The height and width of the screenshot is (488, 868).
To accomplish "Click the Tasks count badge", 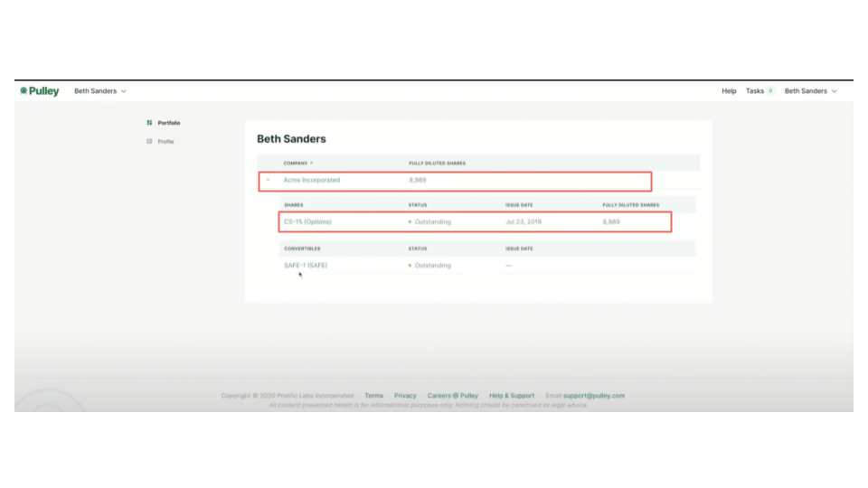I will point(770,91).
